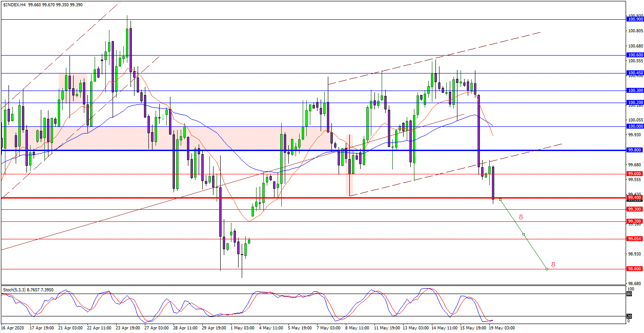Select the 100.300 blue price label
Image resolution: width=644 pixels, height=333 pixels.
click(635, 91)
